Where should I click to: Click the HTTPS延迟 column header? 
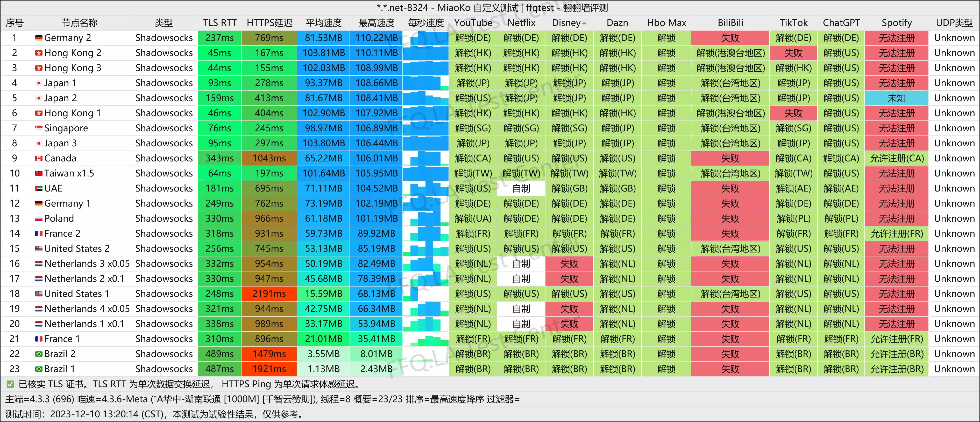[269, 23]
